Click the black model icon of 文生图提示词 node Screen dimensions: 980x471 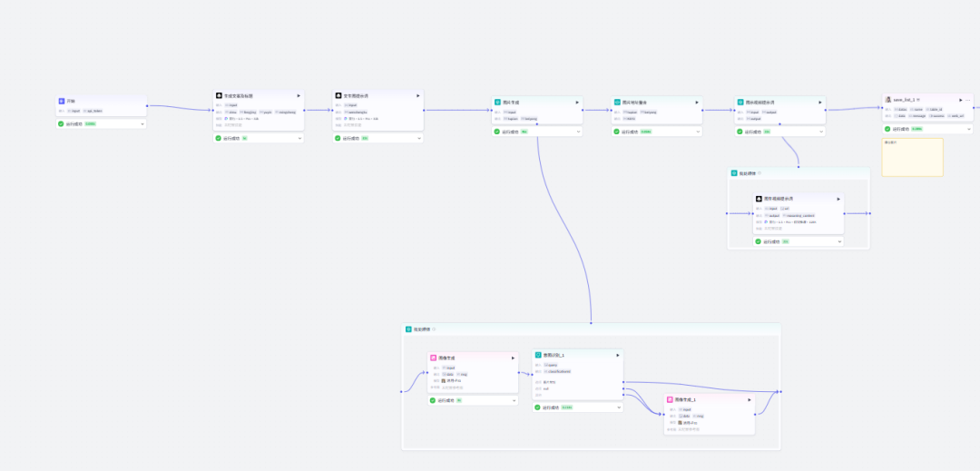point(338,95)
